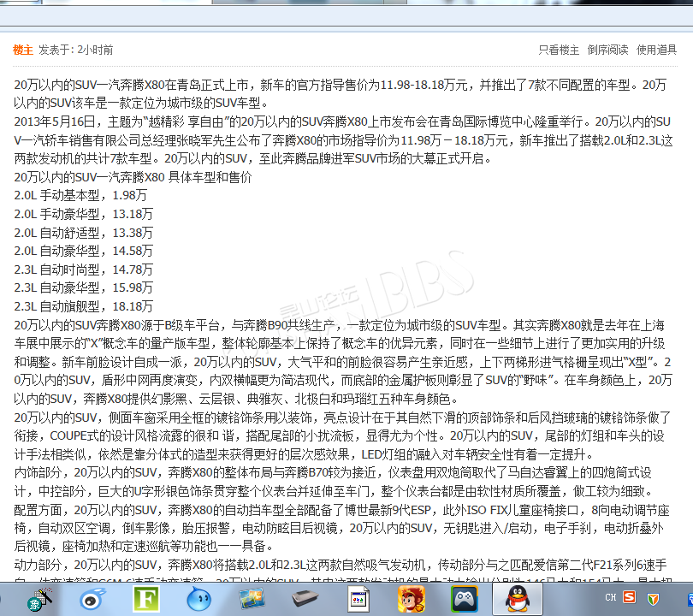This screenshot has height=616, width=693.
Task: Open the blue eye video app in taskbar
Action: [x=92, y=599]
